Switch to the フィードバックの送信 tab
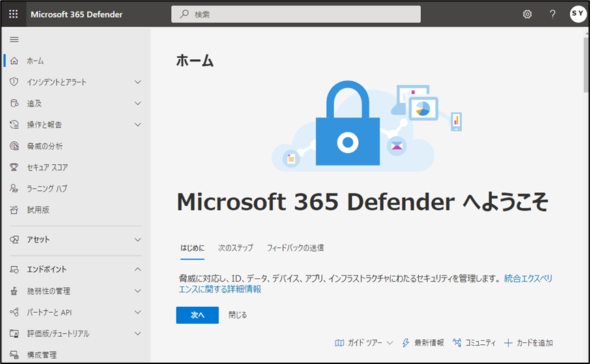 coord(295,248)
